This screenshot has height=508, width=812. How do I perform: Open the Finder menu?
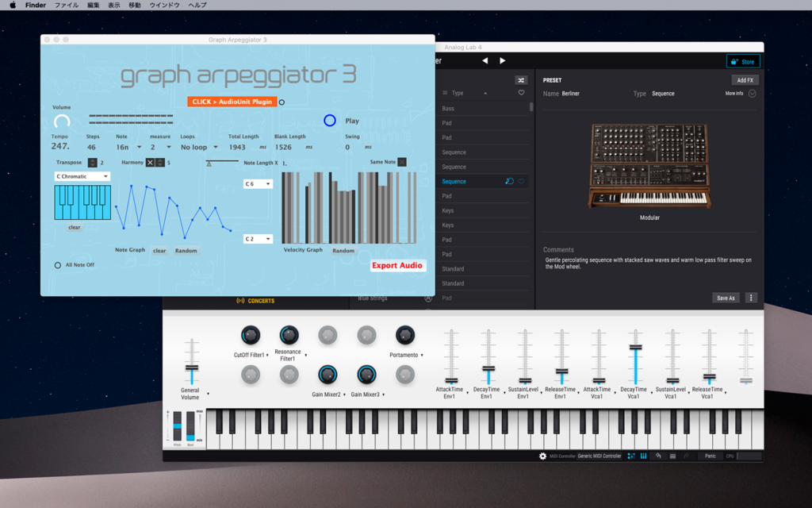pos(36,6)
